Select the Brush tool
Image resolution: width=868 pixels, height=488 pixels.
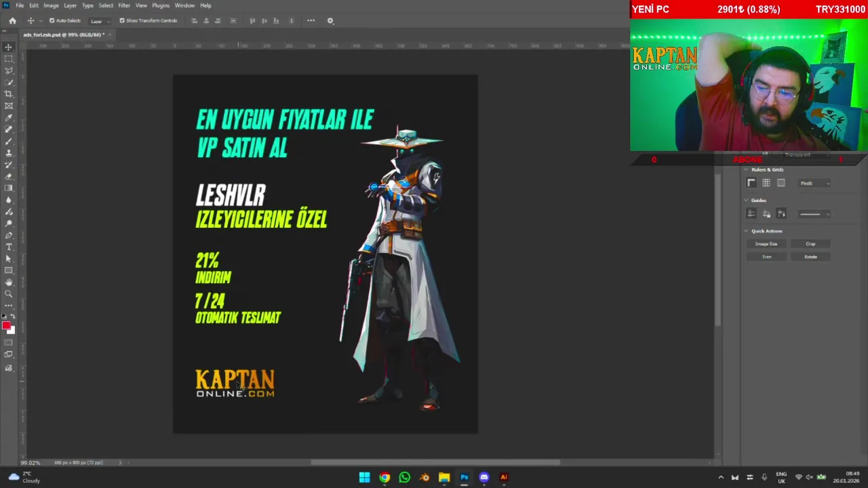tap(9, 141)
